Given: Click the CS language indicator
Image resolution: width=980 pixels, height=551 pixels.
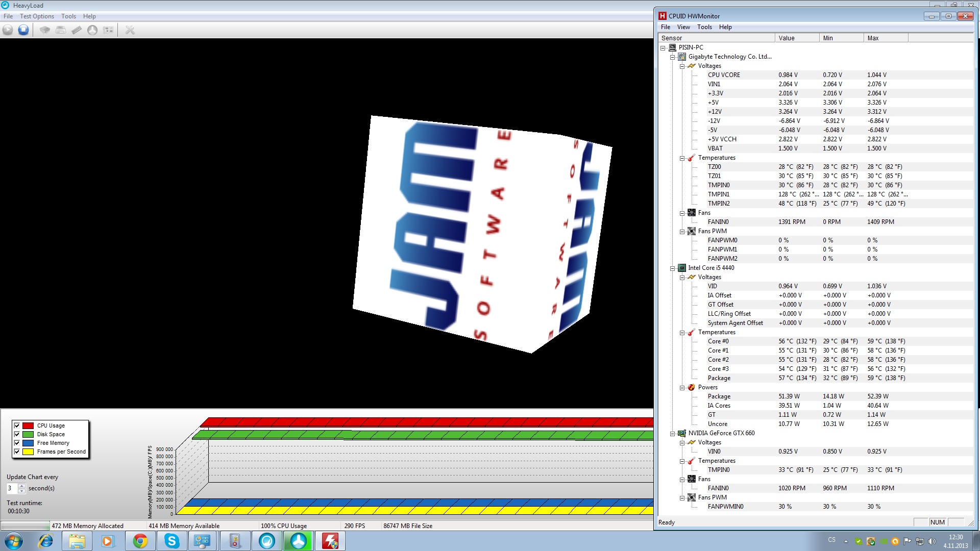Looking at the screenshot, I should (832, 540).
